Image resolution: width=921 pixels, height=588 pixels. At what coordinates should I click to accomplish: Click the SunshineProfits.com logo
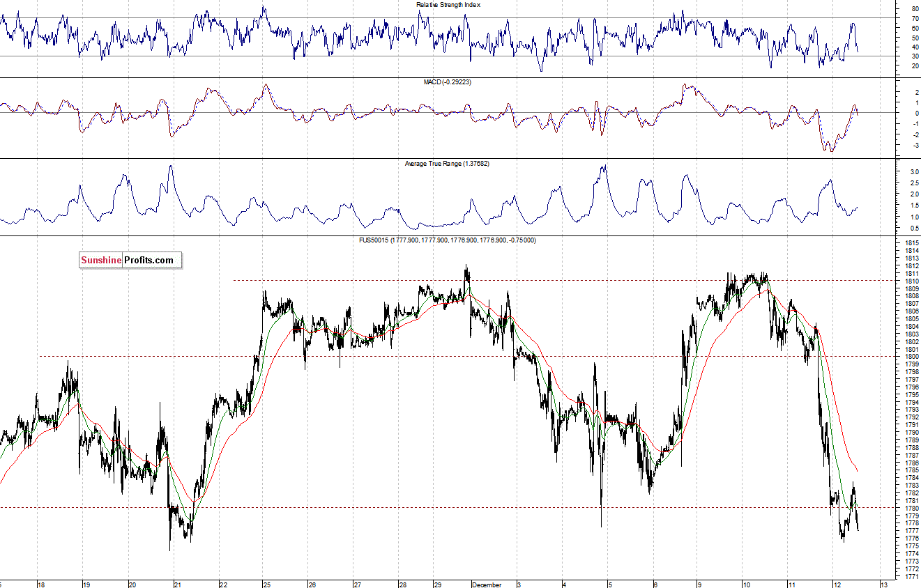[130, 261]
